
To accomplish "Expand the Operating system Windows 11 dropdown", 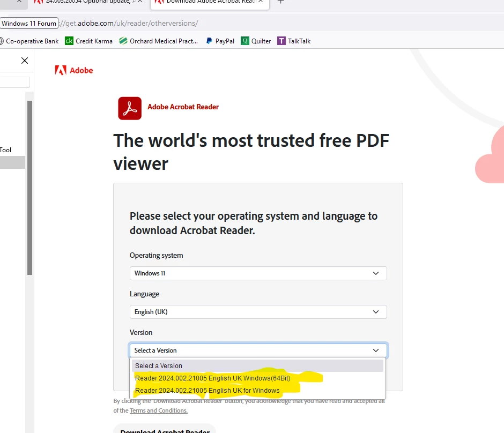I will pyautogui.click(x=258, y=273).
